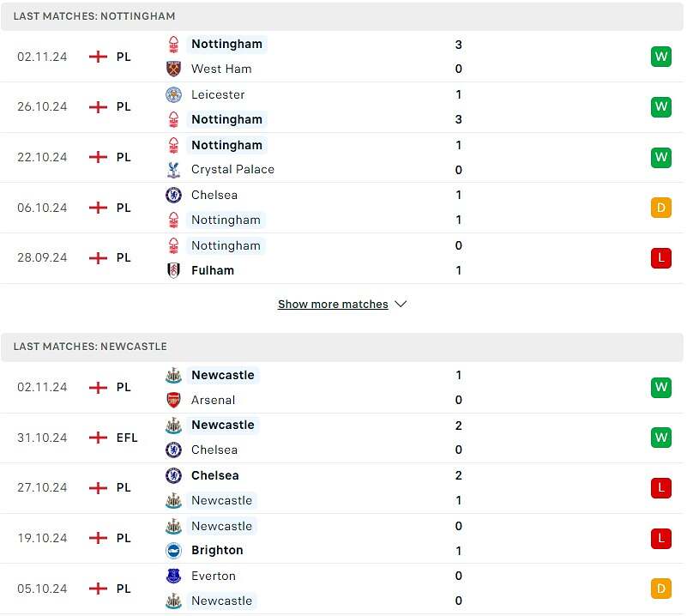Click the W badge for Nottingham vs West Ham
687x616 pixels.
660,57
